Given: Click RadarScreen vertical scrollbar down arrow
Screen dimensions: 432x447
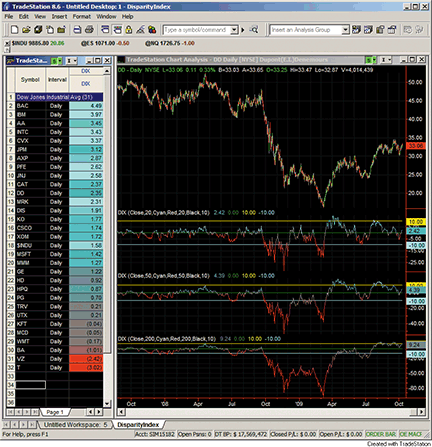Looking at the screenshot, I should click(107, 404).
